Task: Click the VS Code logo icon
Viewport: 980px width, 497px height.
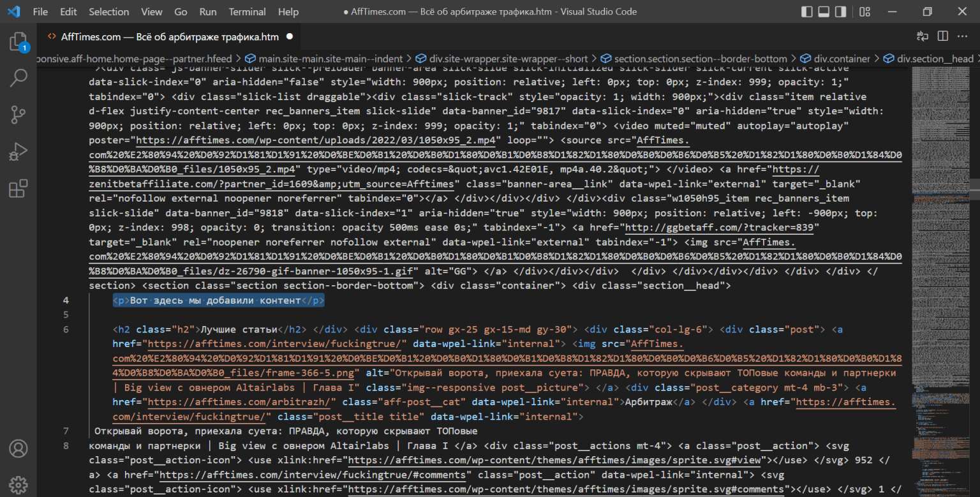Action: tap(13, 11)
